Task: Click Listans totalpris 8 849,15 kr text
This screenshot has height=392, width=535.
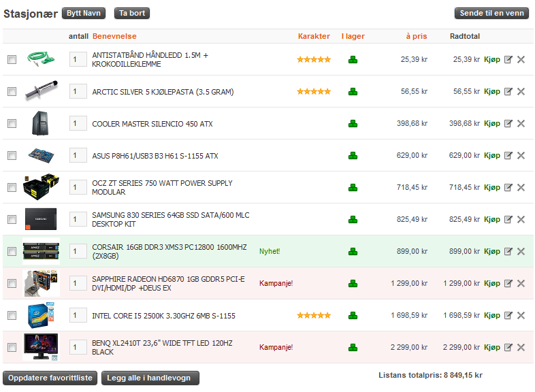Action: pyautogui.click(x=430, y=375)
